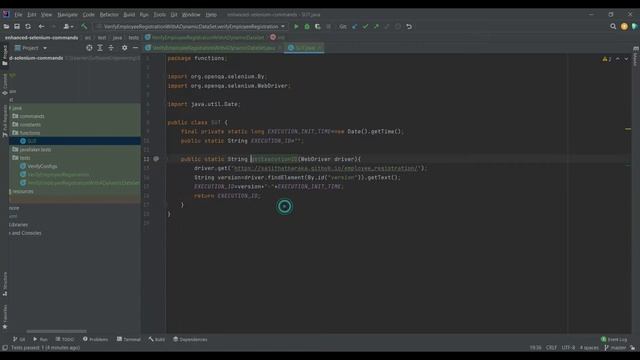The width and height of the screenshot is (640, 360).
Task: Open the Run menu
Action: click(144, 15)
